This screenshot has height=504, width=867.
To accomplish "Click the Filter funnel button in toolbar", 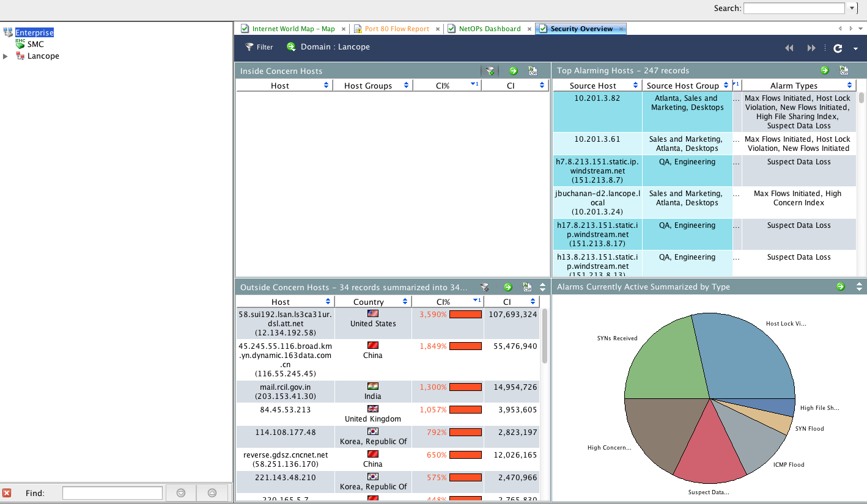I will click(259, 47).
